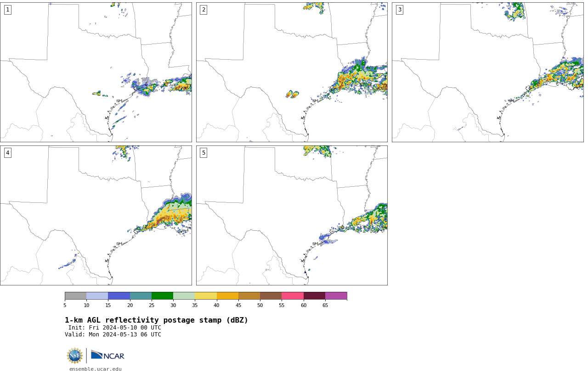The width and height of the screenshot is (588, 374).
Task: Open ensemble member 2 reflectivity map
Action: point(292,72)
